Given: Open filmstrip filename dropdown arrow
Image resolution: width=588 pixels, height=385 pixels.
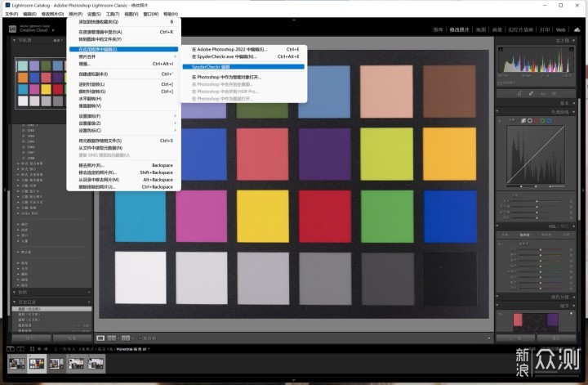Looking at the screenshot, I should pyautogui.click(x=149, y=349).
